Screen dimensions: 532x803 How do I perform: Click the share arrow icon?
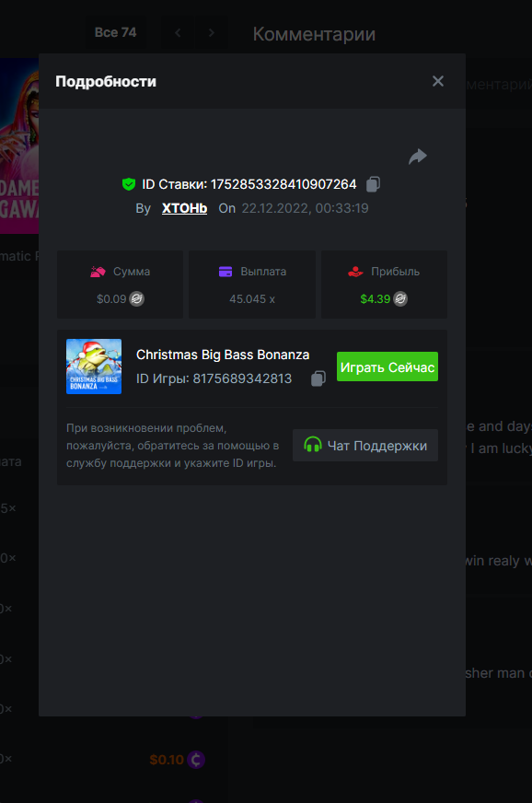418,157
